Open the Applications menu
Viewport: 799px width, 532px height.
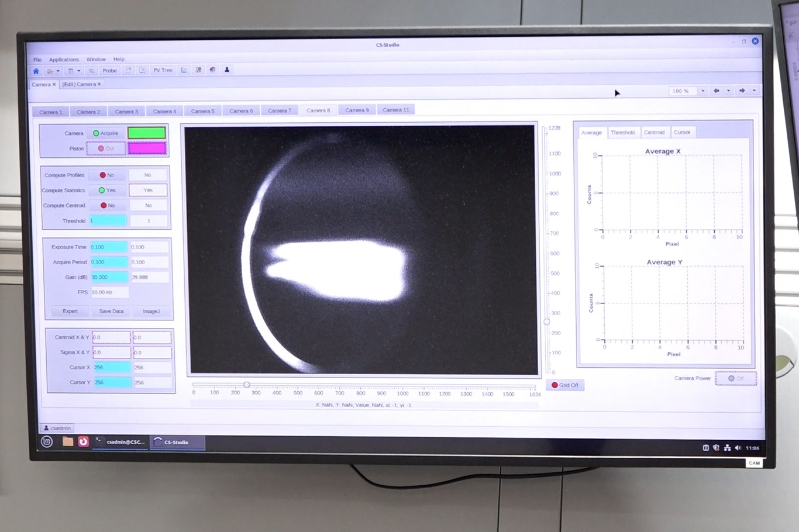[x=64, y=60]
